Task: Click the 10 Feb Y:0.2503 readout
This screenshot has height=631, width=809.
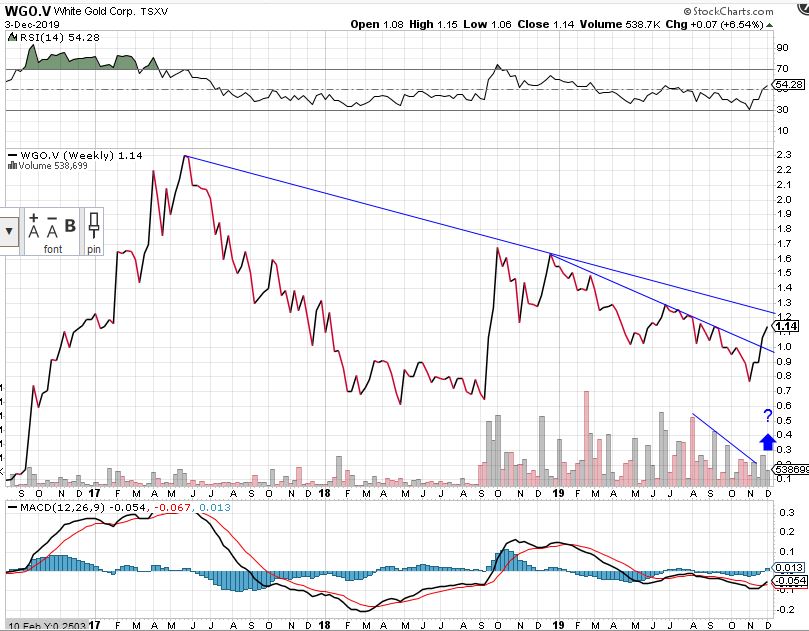Action: 47,625
